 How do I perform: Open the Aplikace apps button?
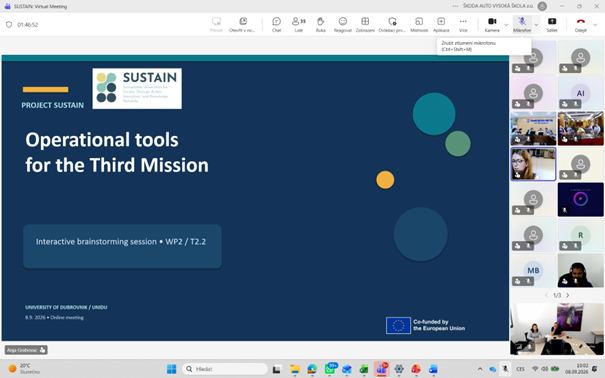pos(441,24)
